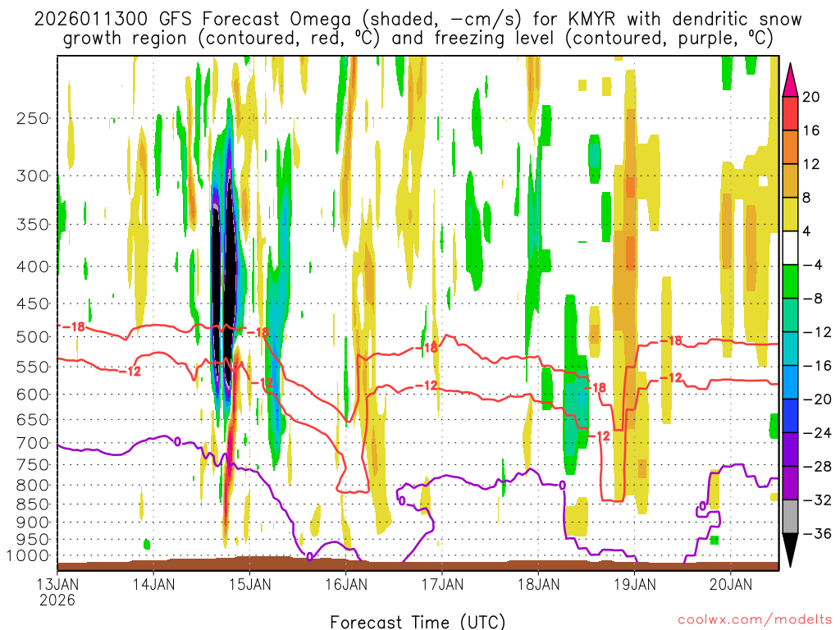Open the coolwx.com/modelts link

click(755, 620)
